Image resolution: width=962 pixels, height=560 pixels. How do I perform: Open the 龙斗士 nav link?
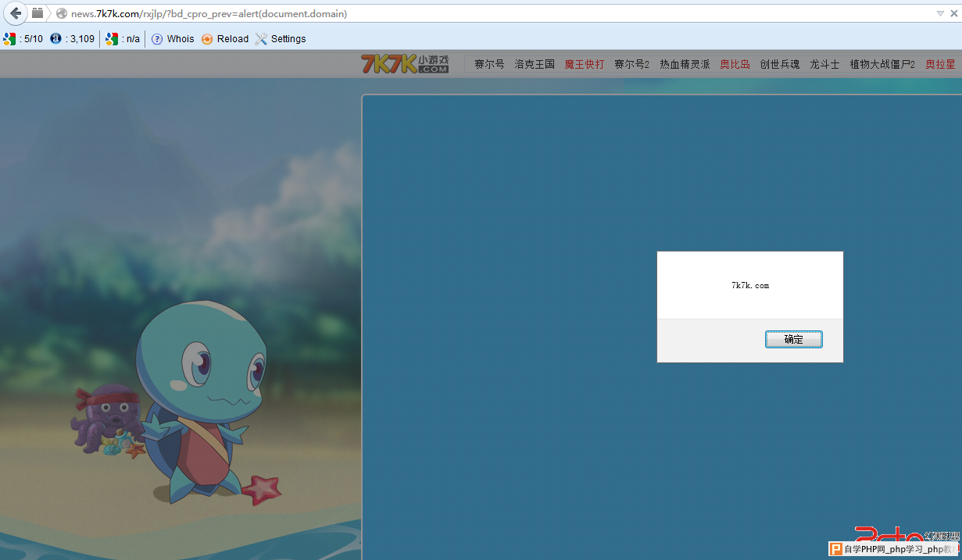(x=824, y=64)
